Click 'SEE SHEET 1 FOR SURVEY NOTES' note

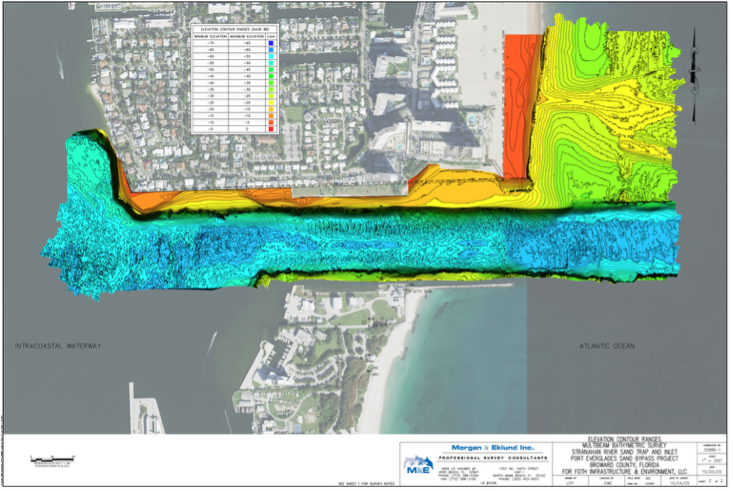pyautogui.click(x=366, y=484)
